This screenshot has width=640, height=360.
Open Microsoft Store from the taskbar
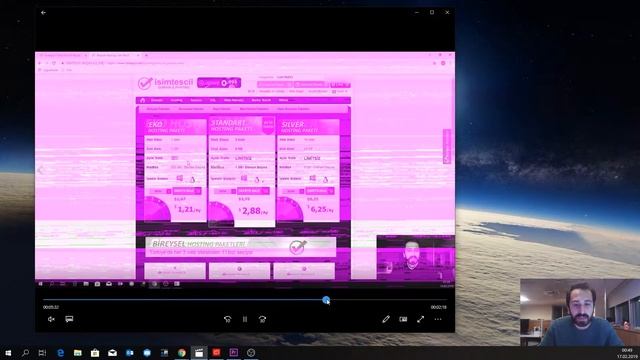pyautogui.click(x=95, y=353)
